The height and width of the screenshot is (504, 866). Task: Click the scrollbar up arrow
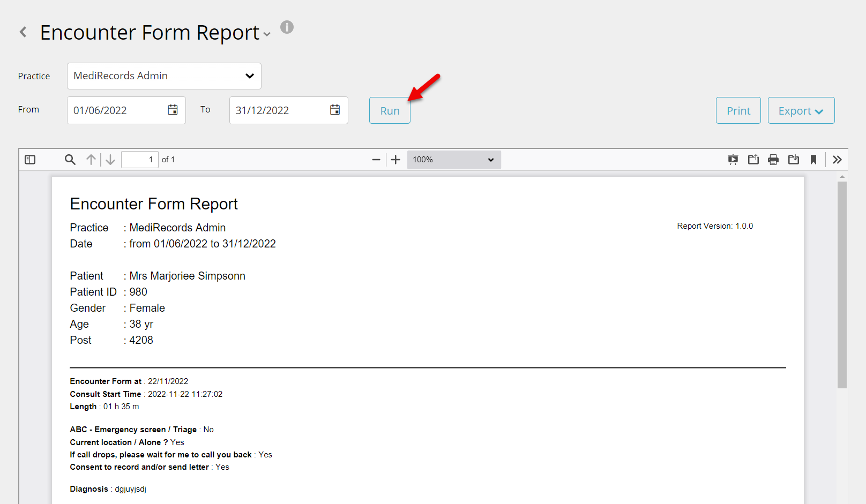tap(842, 176)
